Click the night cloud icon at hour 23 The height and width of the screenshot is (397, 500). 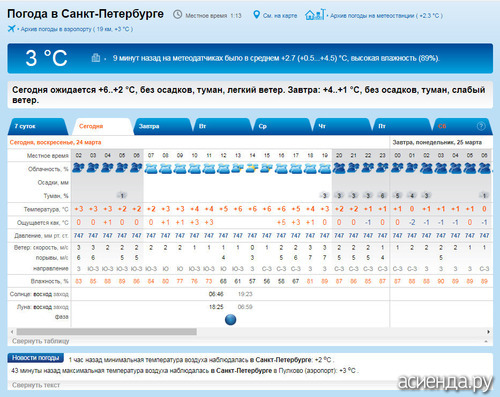pyautogui.click(x=382, y=168)
